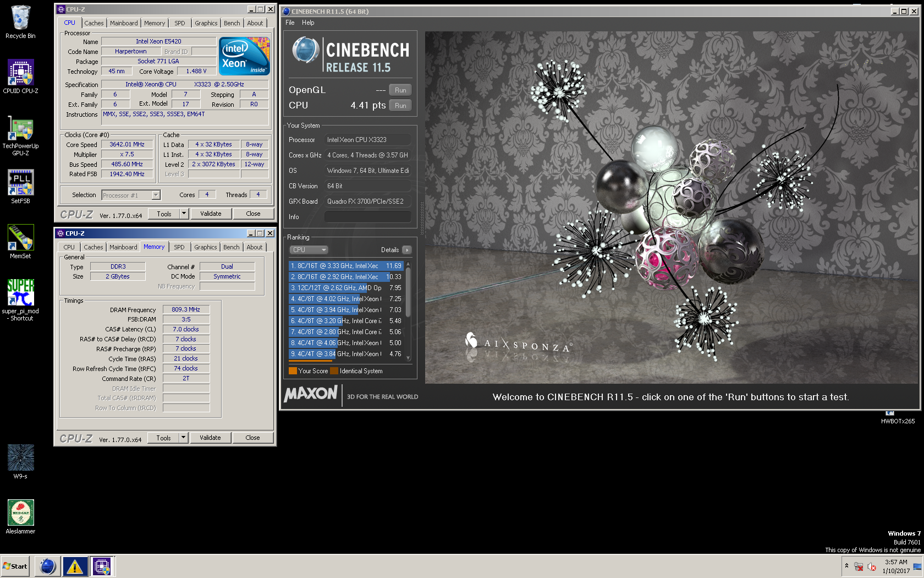The width and height of the screenshot is (924, 578).
Task: Open the File menu in Cinebench
Action: coord(290,23)
